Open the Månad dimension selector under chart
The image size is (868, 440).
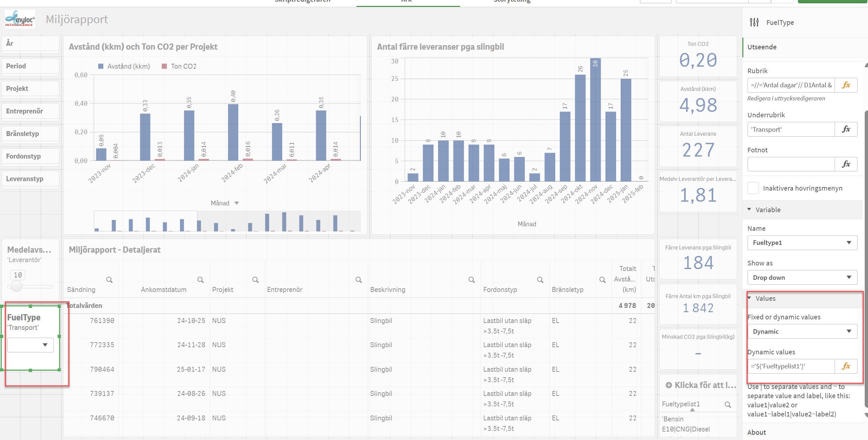tap(225, 203)
